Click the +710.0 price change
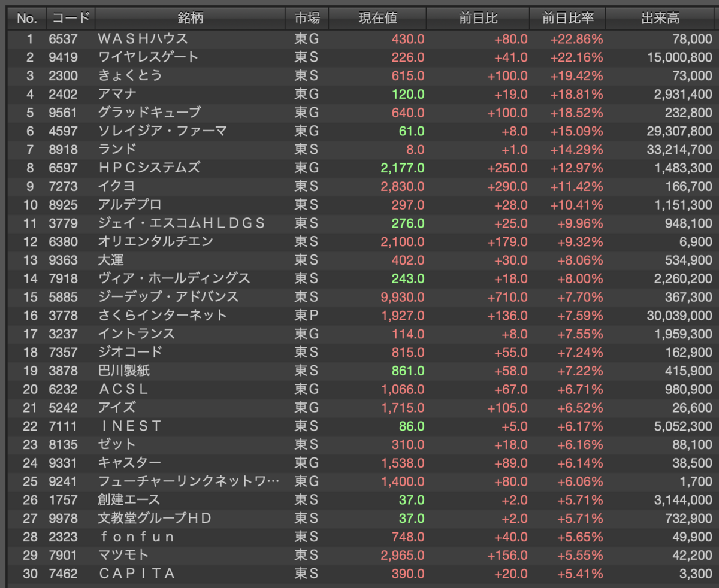 click(x=507, y=297)
